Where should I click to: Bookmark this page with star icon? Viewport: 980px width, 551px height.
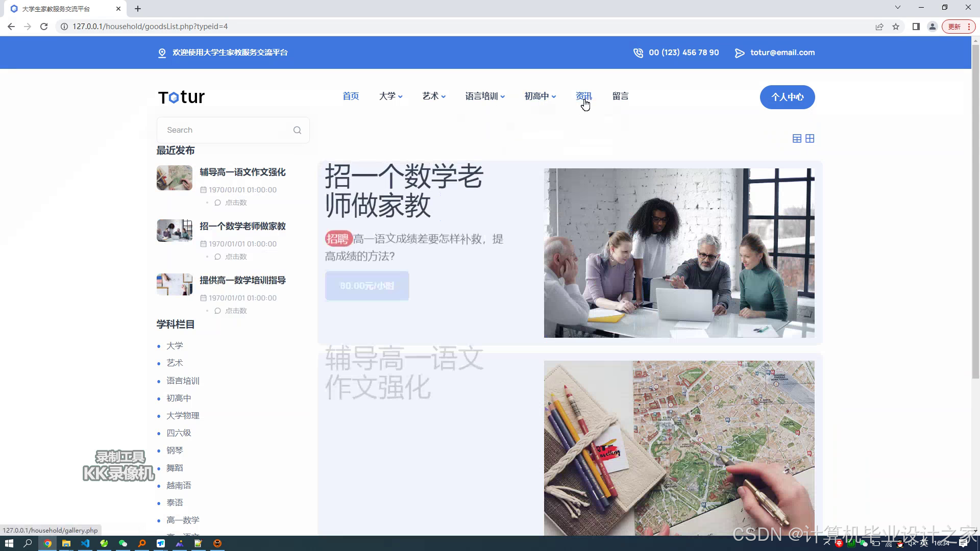(896, 27)
